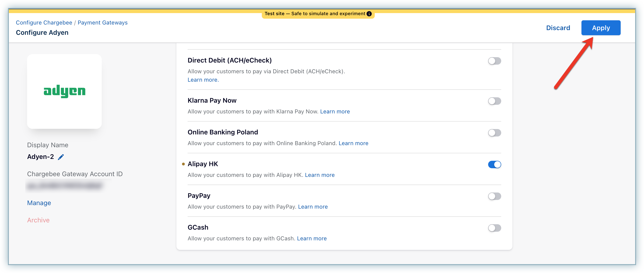Click the Direct Debit (ACH/eCheck) heading

(x=230, y=60)
